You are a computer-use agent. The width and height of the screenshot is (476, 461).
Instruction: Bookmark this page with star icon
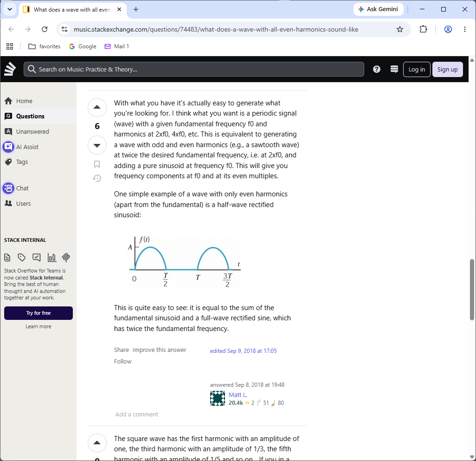pos(400,29)
